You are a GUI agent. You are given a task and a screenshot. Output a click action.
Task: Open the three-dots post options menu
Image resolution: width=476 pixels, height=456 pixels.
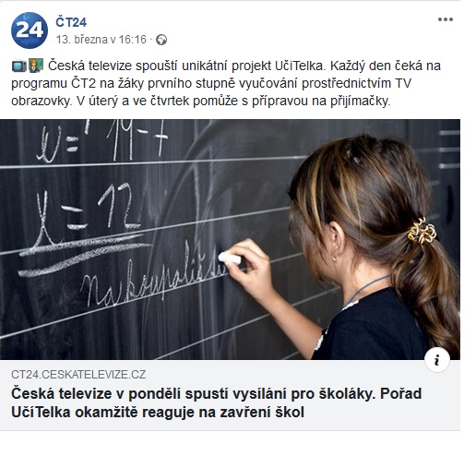coord(445,19)
